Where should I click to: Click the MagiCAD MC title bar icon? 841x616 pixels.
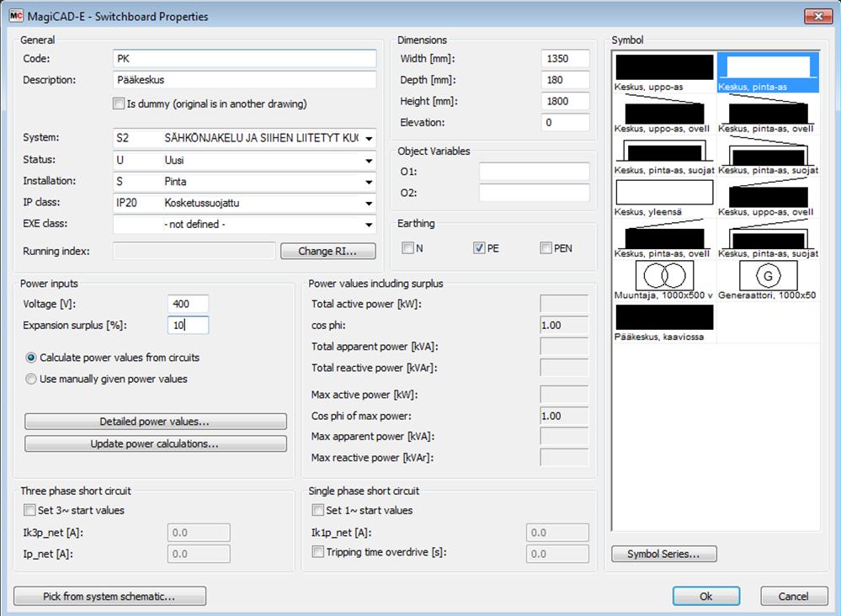pyautogui.click(x=16, y=16)
